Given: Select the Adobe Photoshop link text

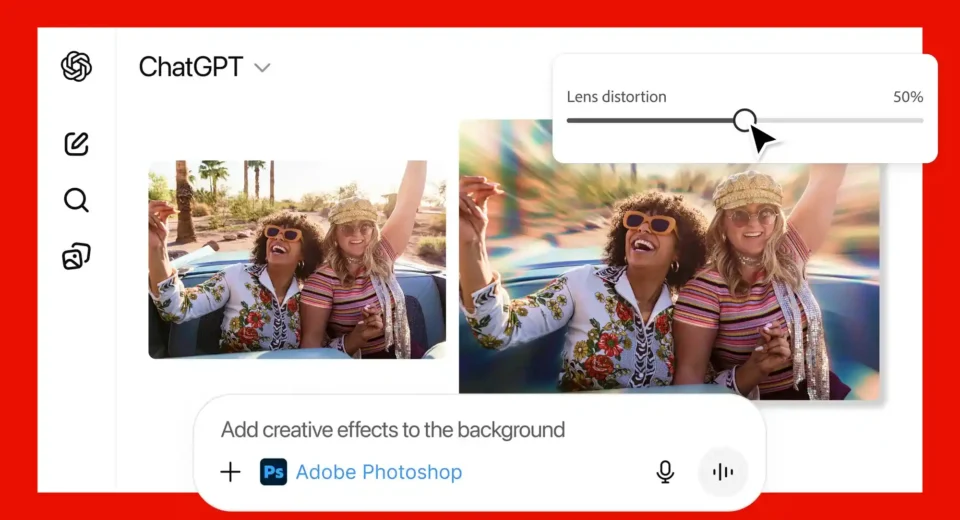Looking at the screenshot, I should tap(379, 472).
